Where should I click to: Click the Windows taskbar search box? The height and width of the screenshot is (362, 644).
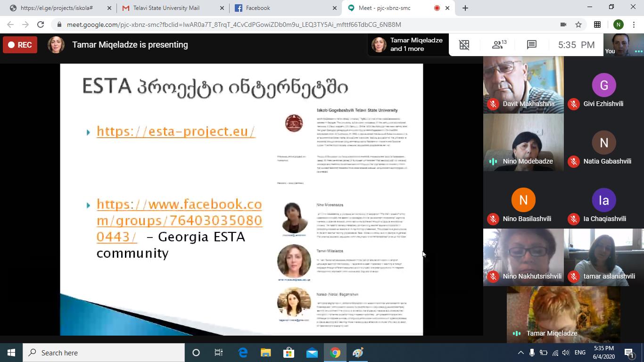coord(104,353)
